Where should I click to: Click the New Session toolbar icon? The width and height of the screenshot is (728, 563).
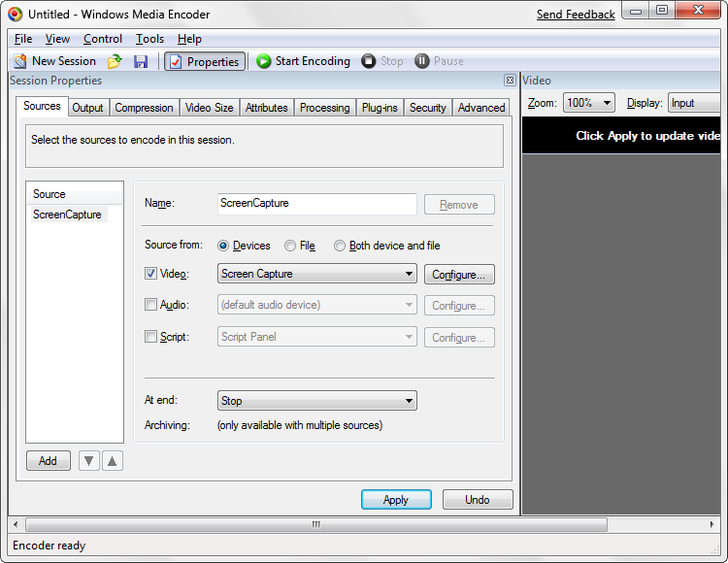20,61
